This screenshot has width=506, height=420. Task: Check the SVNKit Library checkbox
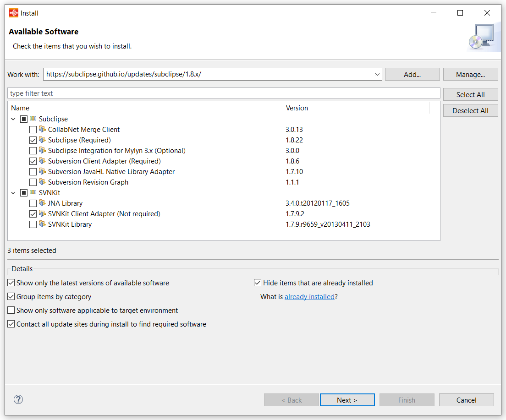coord(33,224)
